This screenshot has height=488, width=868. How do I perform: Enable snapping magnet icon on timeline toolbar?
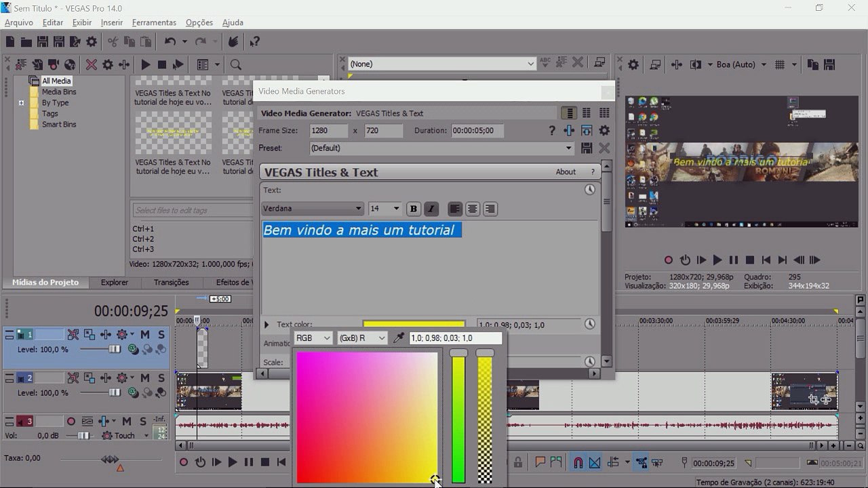[578, 463]
